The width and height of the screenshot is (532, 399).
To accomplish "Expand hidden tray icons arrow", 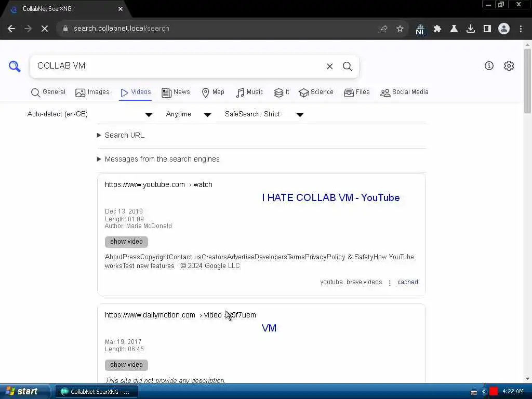I will click(x=484, y=392).
